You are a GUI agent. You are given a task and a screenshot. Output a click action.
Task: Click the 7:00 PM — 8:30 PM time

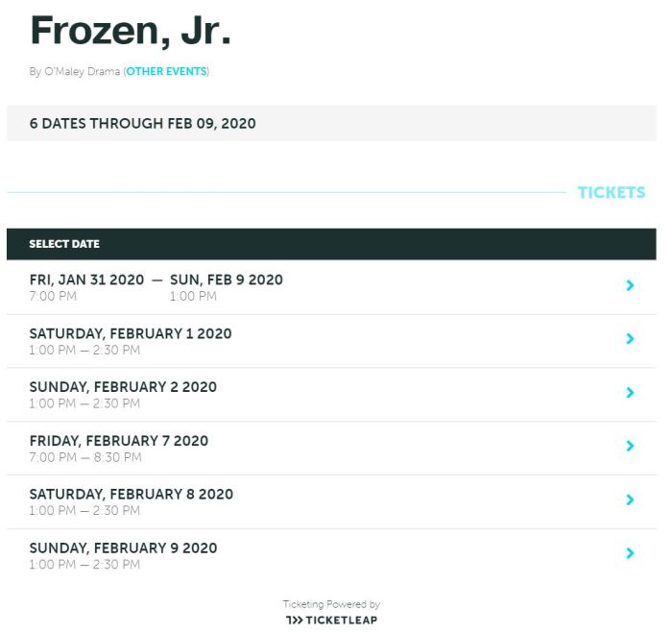[x=85, y=457]
